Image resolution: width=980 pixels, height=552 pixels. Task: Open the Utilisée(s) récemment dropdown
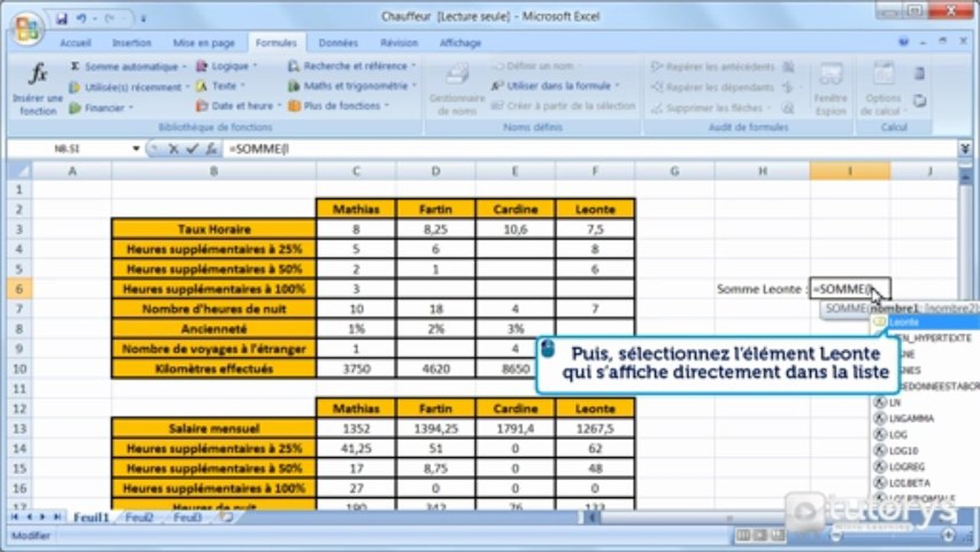point(187,87)
